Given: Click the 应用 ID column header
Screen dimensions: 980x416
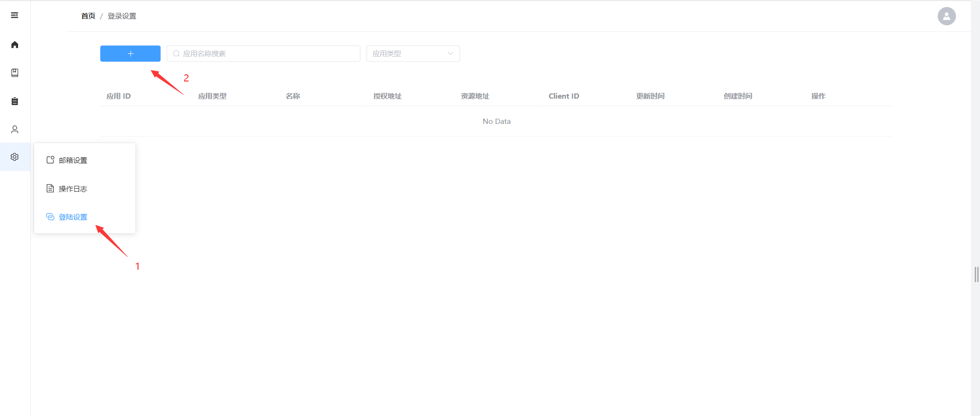Looking at the screenshot, I should 119,96.
